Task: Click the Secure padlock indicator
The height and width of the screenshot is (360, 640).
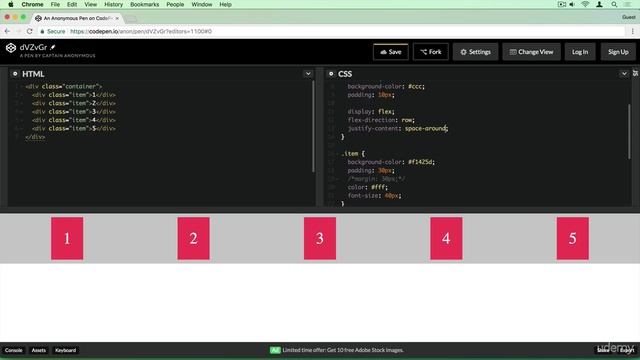Action: pos(53,31)
